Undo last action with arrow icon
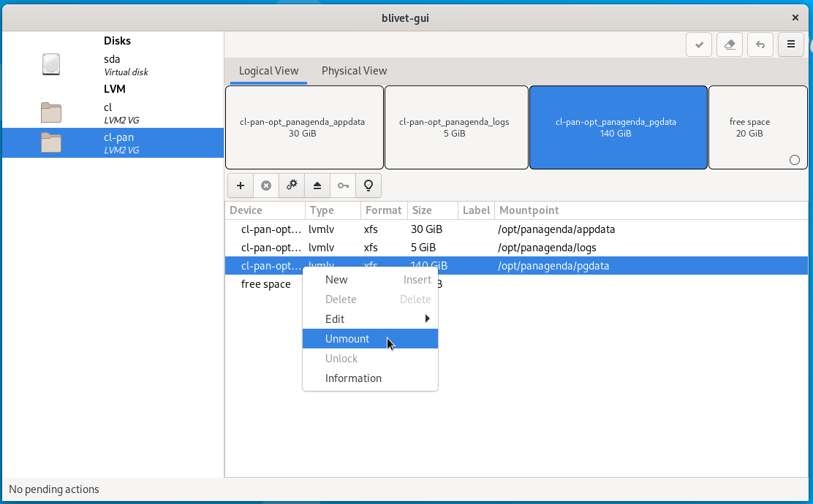 tap(760, 45)
